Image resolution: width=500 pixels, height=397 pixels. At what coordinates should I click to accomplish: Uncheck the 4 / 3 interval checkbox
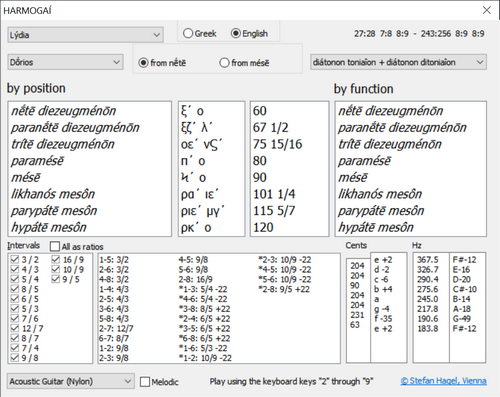[15, 269]
